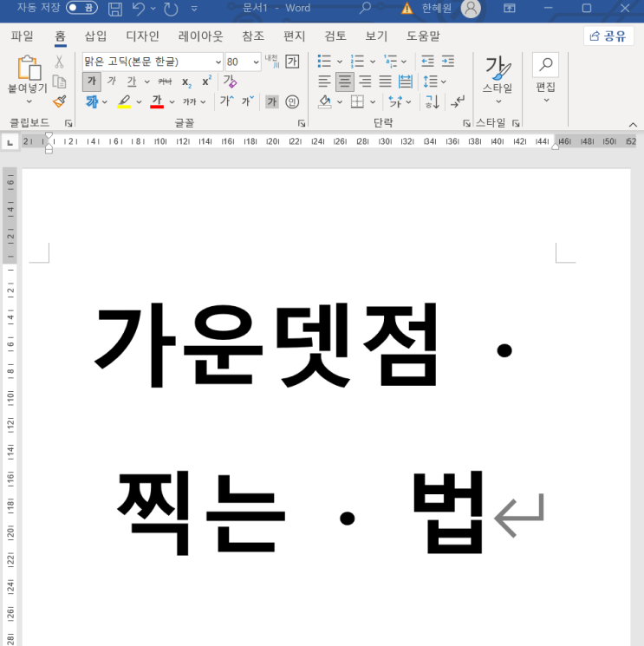Click the user account avatar
The image size is (644, 646).
point(471,9)
